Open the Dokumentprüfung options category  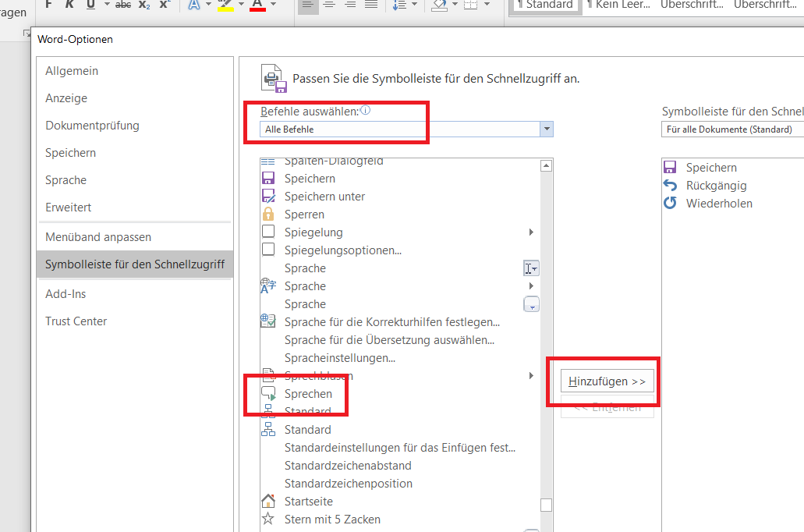point(136,125)
